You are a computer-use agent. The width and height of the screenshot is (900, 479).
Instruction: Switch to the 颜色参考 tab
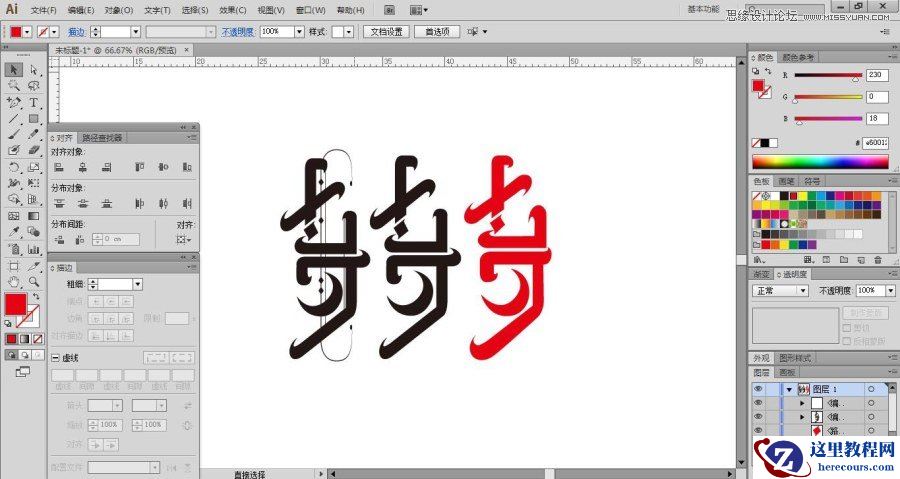(798, 57)
